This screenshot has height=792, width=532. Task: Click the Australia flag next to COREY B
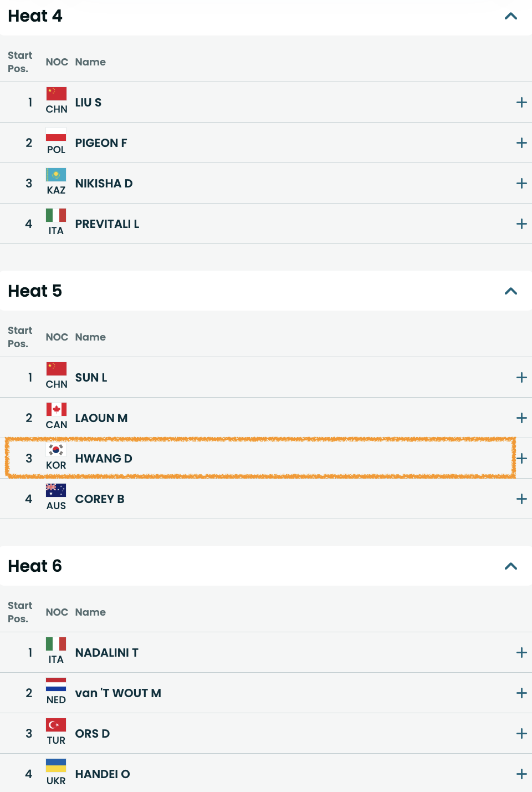point(56,490)
